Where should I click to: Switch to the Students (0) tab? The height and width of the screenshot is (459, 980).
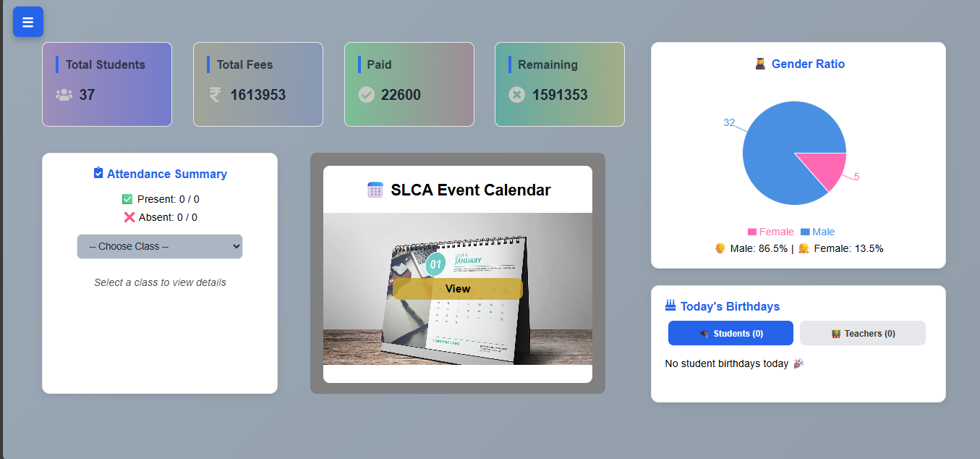[730, 333]
